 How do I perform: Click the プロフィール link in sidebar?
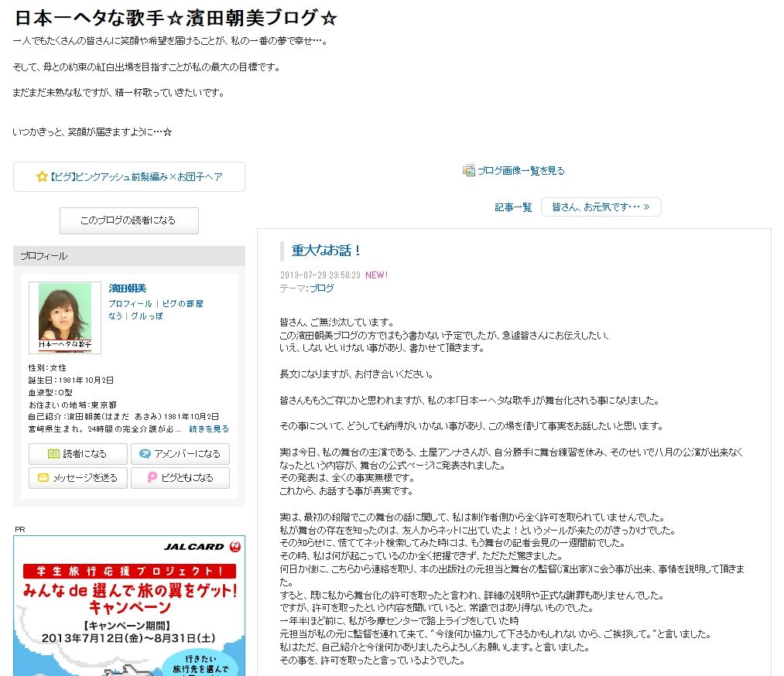[x=130, y=303]
